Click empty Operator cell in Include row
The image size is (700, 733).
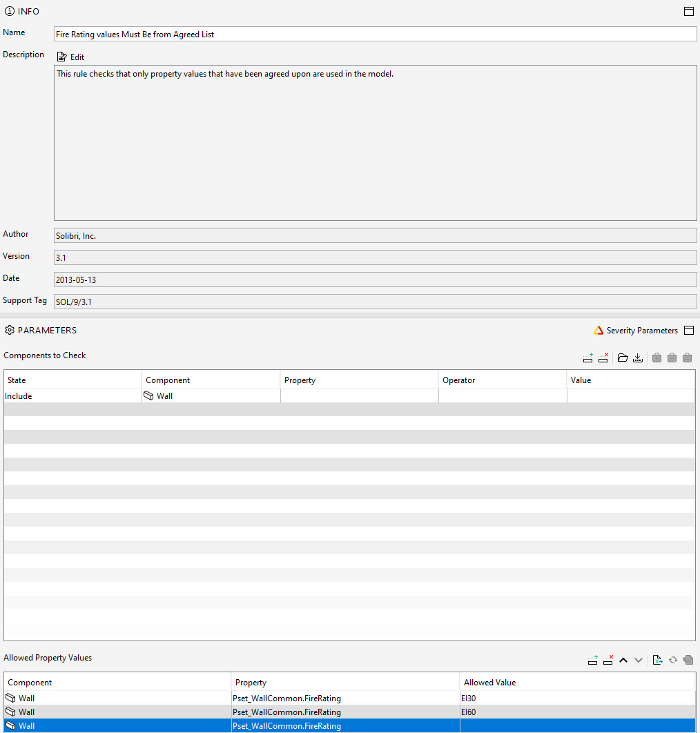(503, 395)
